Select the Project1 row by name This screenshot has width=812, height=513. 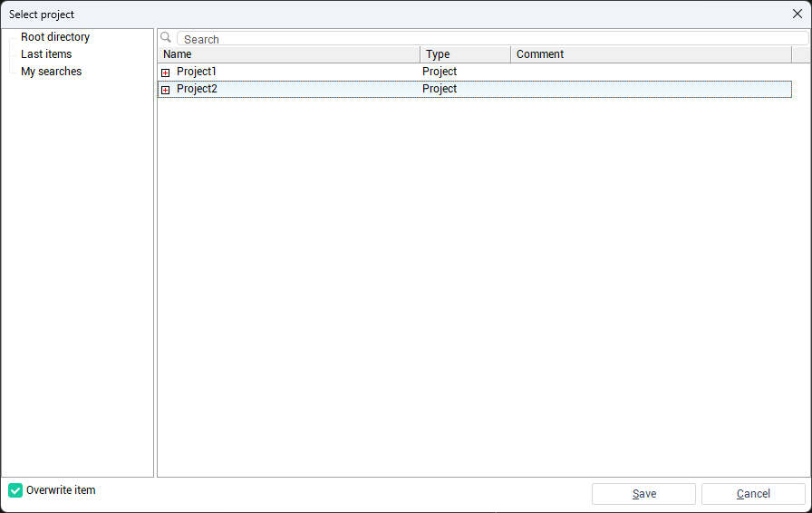point(197,72)
